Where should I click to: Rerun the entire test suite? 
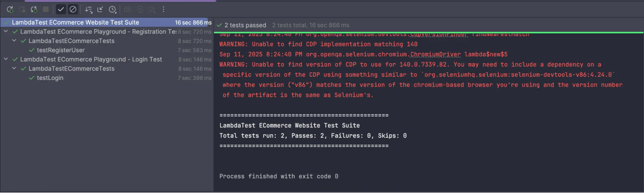10,9
